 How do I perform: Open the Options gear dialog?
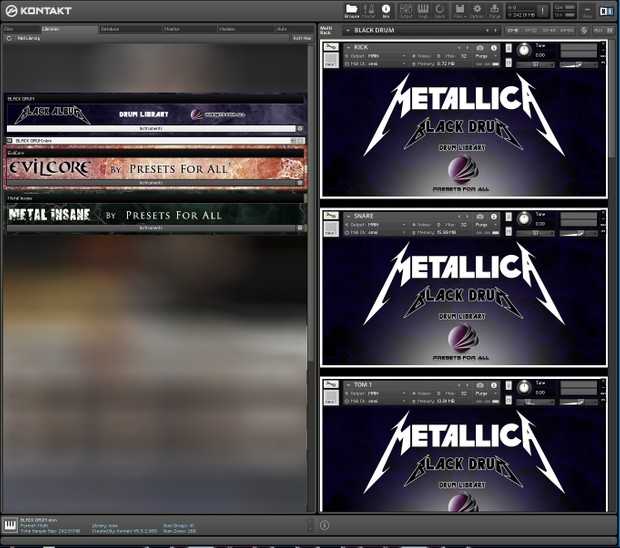(477, 11)
